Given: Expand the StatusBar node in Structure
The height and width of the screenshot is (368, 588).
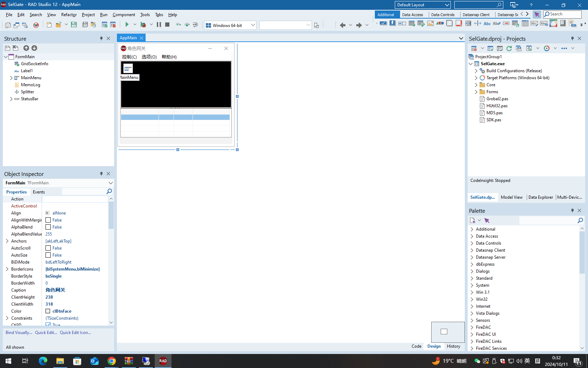Looking at the screenshot, I should click(11, 99).
